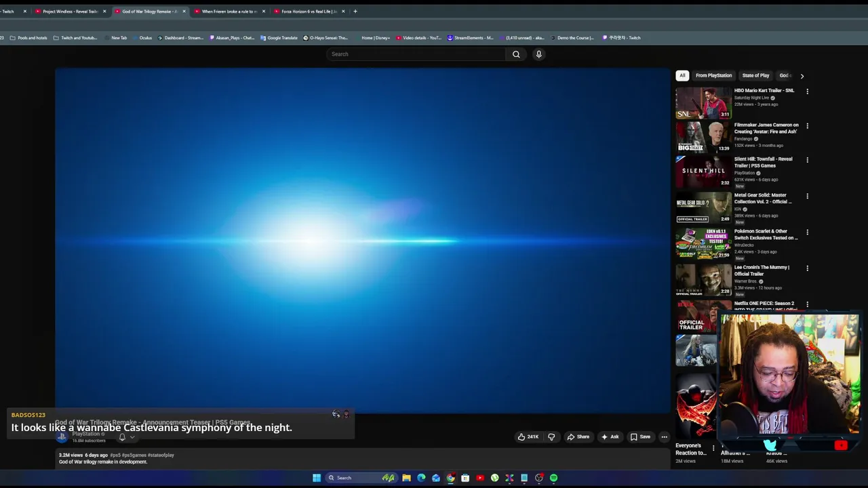Open YouTube app from the taskbar
The width and height of the screenshot is (868, 488).
coord(480,478)
